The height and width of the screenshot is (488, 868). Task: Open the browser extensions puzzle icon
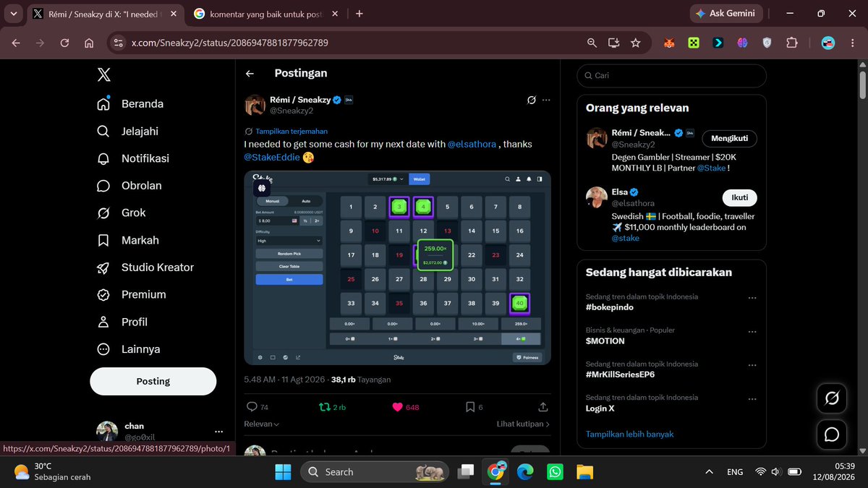point(791,43)
